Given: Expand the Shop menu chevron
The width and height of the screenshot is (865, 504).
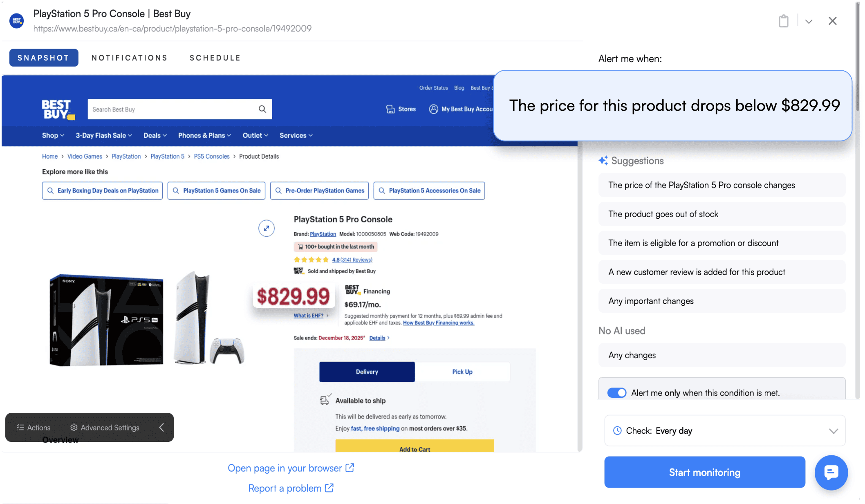Looking at the screenshot, I should 63,135.
